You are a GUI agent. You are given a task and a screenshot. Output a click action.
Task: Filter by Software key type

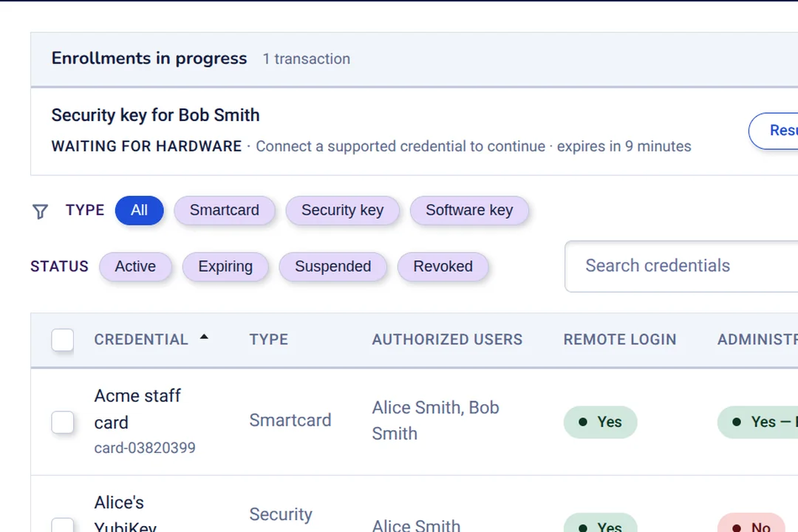(469, 211)
